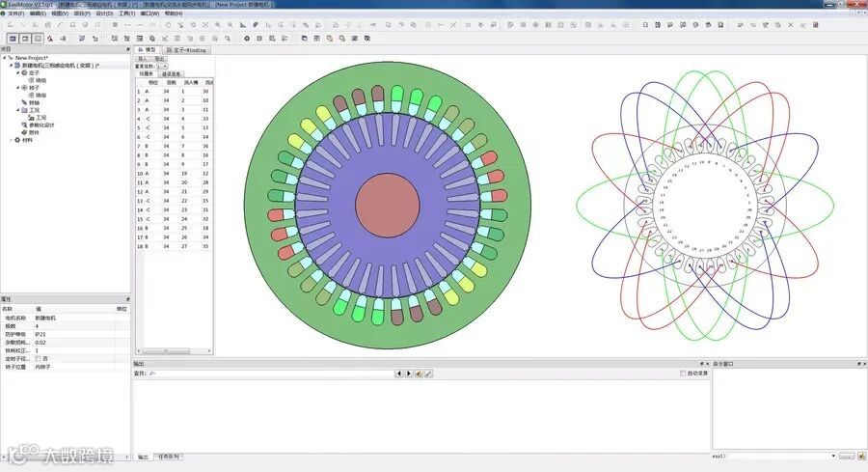Close the 命令窗口 panel with its x icon
This screenshot has height=472, width=868.
click(865, 364)
